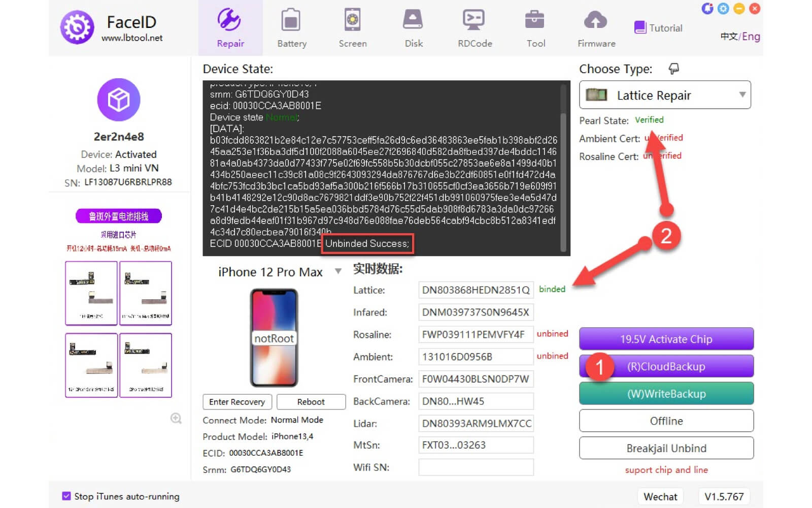Open the bottom-left battery cable thumbnail
This screenshot has width=812, height=508.
point(91,365)
